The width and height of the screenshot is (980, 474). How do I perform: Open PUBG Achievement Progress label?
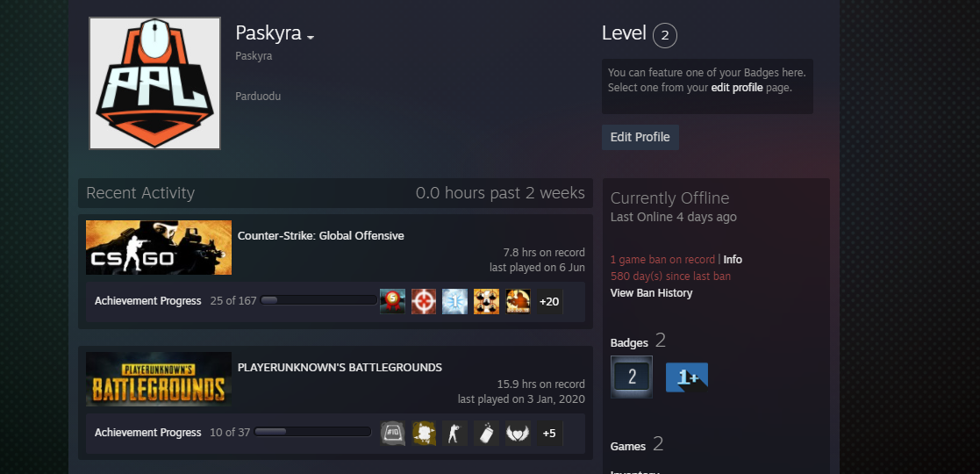click(148, 432)
